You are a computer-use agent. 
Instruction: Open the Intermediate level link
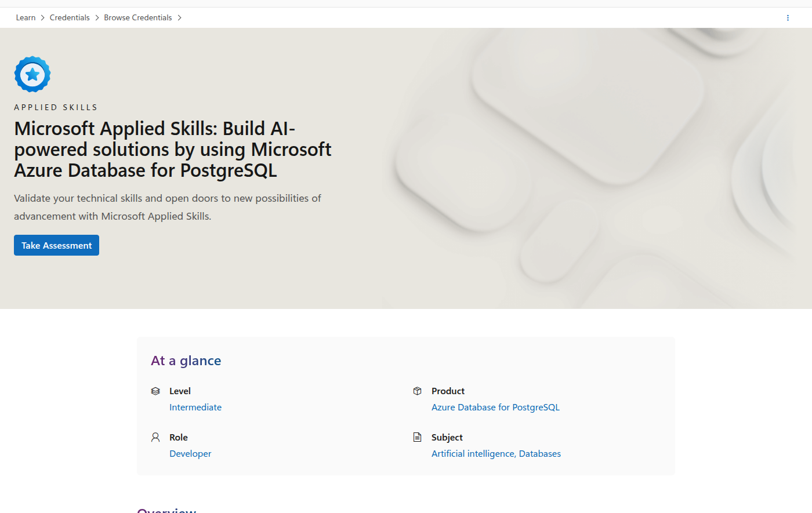point(195,408)
